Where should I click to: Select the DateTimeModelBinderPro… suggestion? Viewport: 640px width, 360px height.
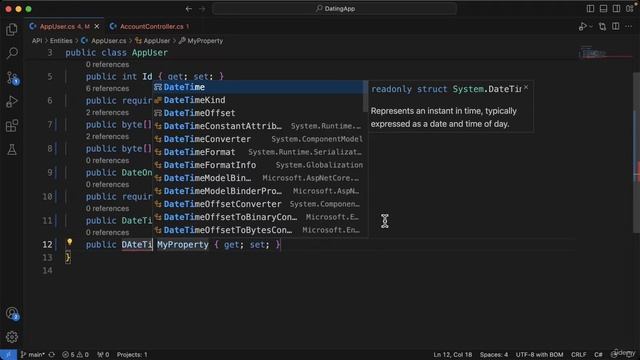pos(258,191)
